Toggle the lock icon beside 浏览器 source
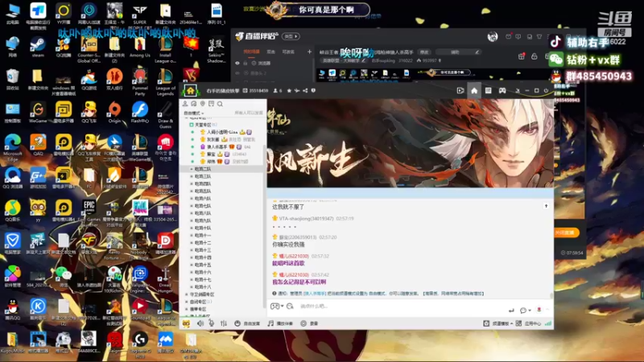The height and width of the screenshot is (362, 644). point(246,64)
